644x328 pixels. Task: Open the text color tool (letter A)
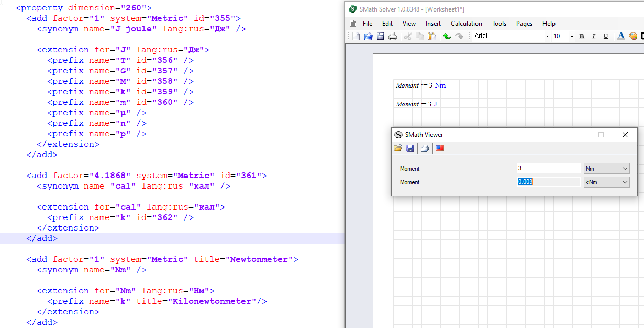621,36
